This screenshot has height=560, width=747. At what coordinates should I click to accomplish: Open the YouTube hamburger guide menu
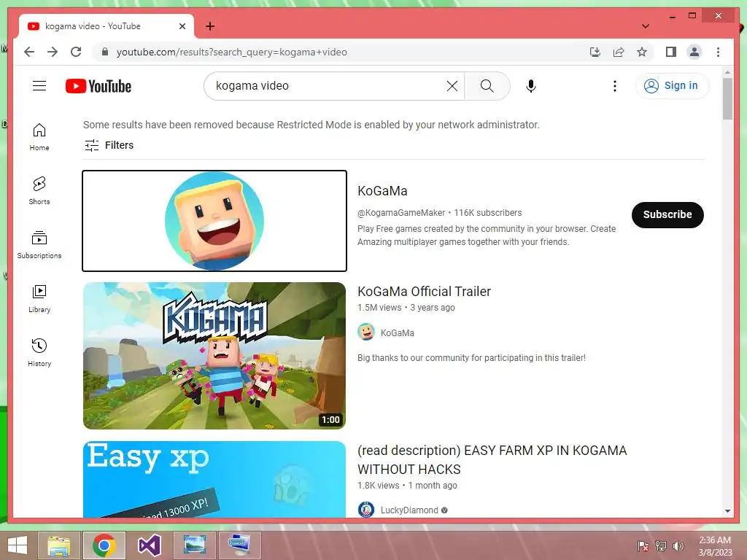pos(39,86)
